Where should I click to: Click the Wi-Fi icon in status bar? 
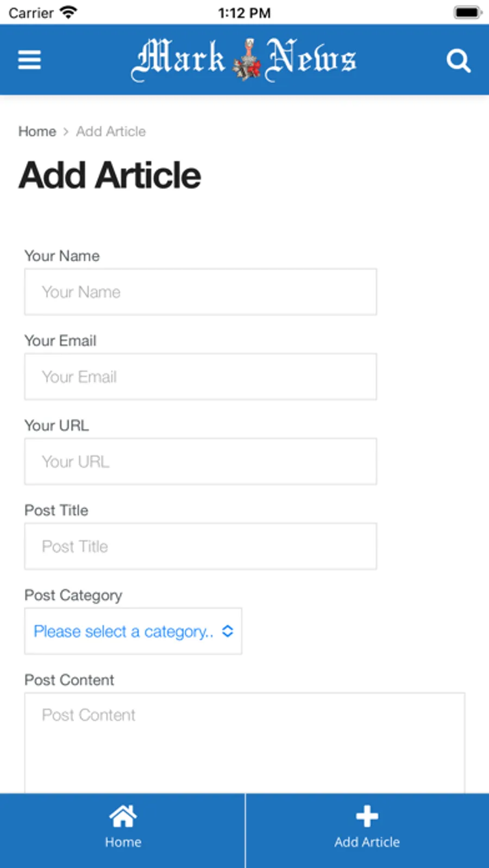coord(68,12)
